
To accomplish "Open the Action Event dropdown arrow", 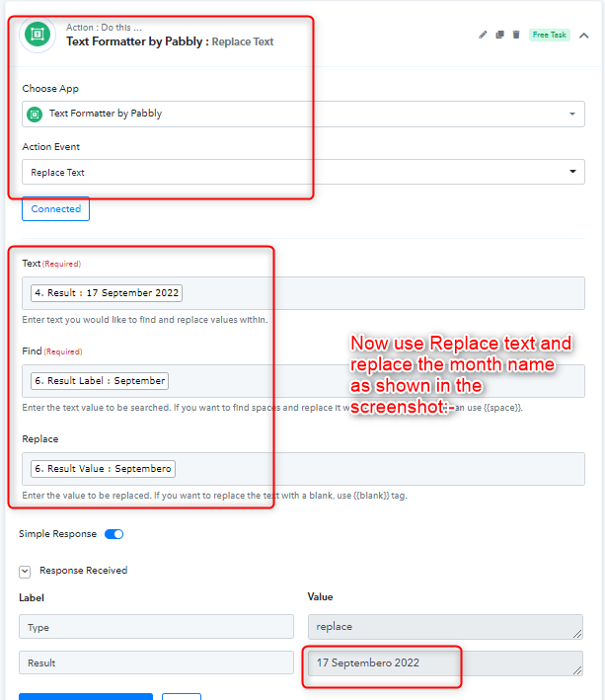I will (x=572, y=172).
